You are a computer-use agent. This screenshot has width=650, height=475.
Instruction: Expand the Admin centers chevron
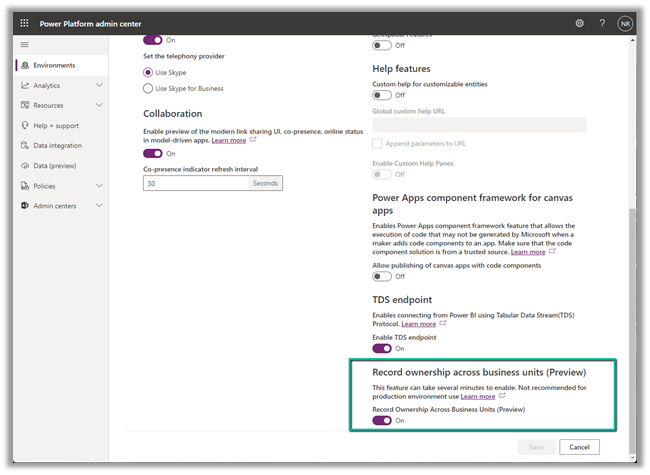pyautogui.click(x=99, y=206)
